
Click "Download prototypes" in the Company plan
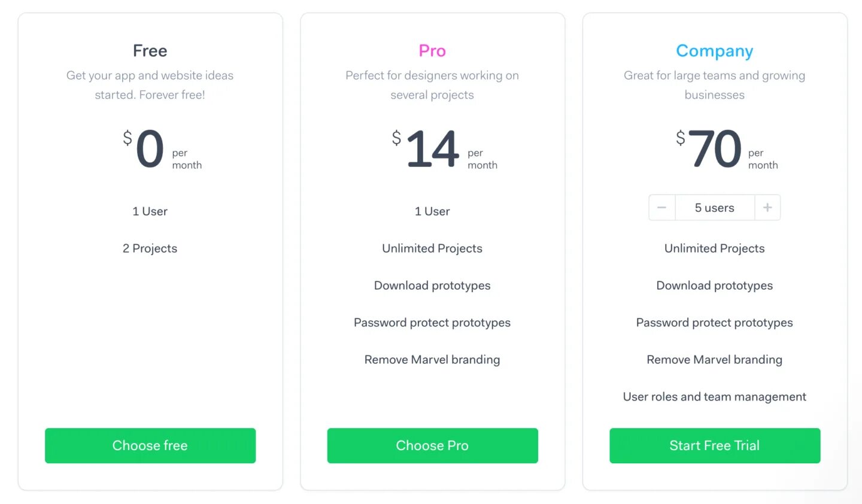click(715, 286)
